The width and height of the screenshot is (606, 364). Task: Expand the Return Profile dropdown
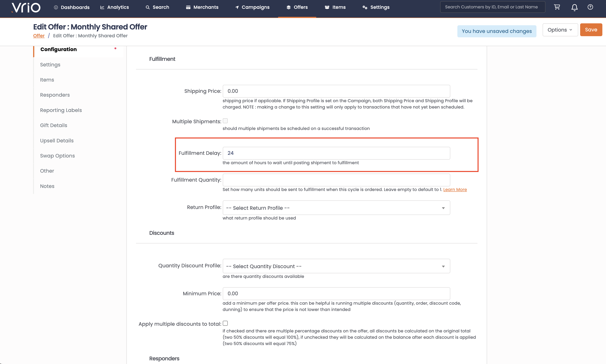pos(336,208)
